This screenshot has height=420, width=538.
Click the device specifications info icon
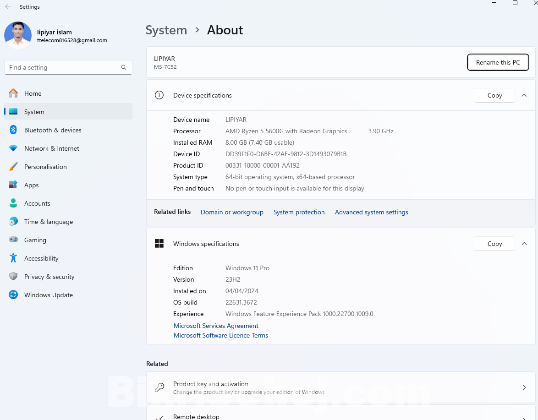point(159,95)
